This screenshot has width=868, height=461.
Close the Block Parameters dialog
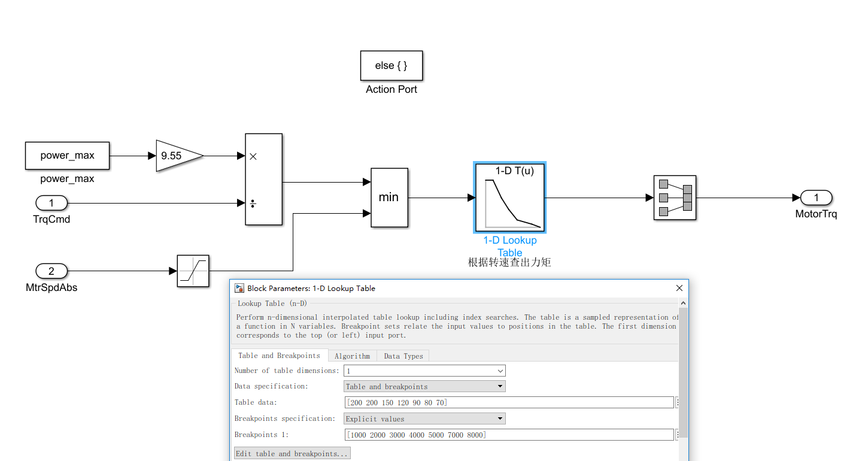679,288
